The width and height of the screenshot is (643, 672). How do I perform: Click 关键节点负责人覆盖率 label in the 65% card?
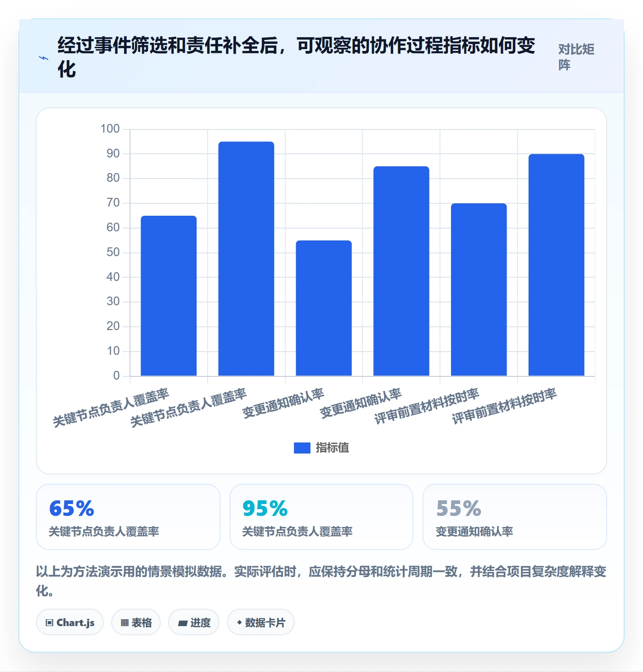point(104,532)
